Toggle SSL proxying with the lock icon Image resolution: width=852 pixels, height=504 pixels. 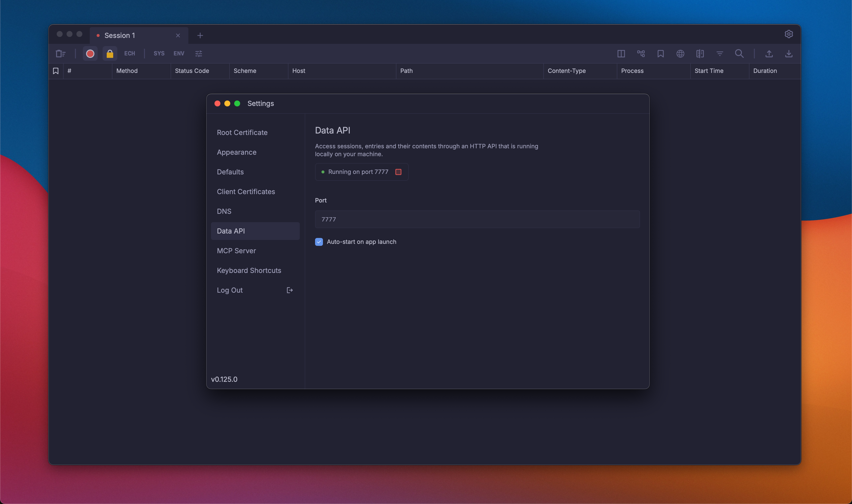[110, 53]
